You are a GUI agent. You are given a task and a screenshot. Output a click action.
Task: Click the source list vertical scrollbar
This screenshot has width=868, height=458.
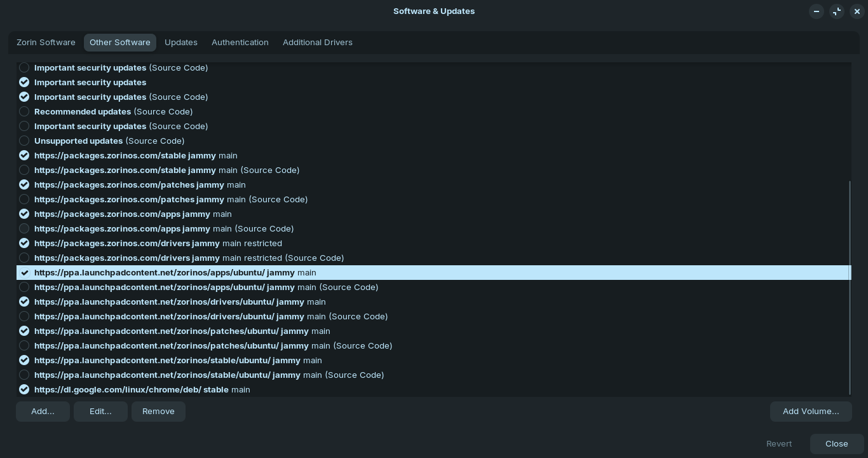850,286
